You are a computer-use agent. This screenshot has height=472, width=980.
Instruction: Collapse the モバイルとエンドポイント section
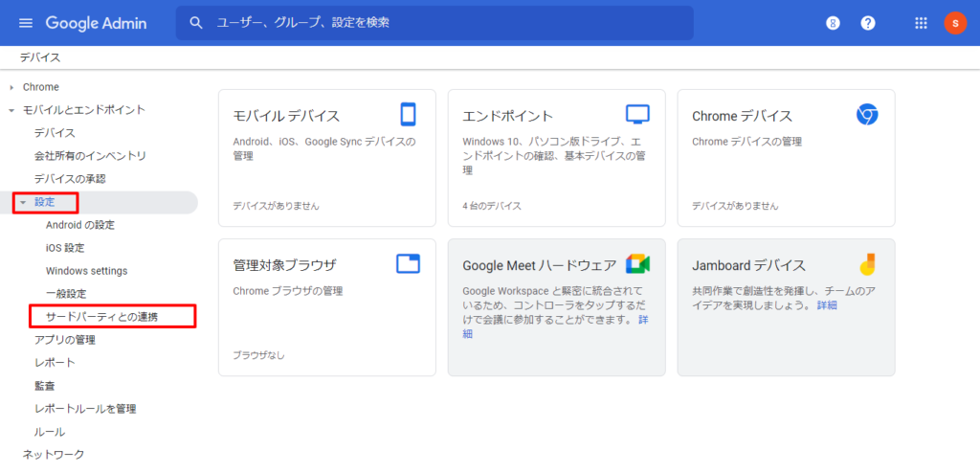click(11, 110)
